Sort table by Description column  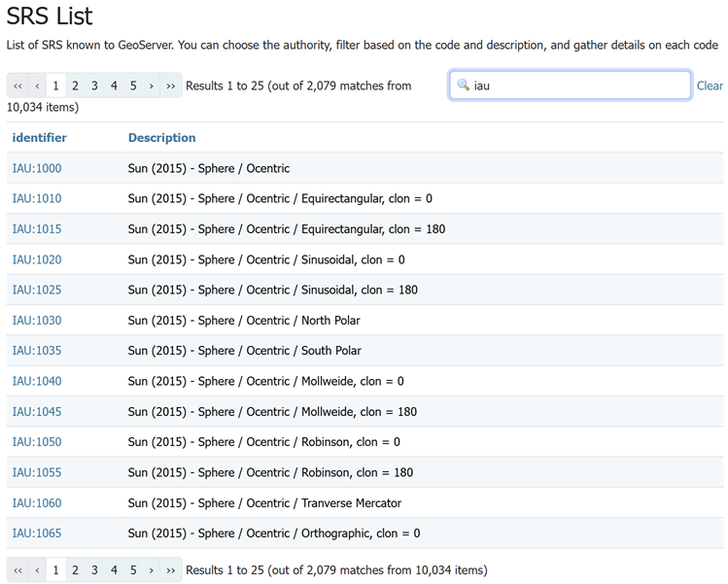tap(162, 137)
